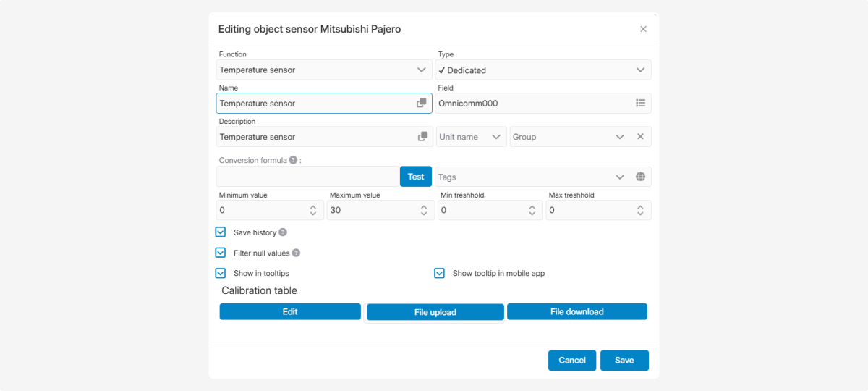Click the Save history help icon
Viewport: 868px width, 391px height.
coord(283,232)
